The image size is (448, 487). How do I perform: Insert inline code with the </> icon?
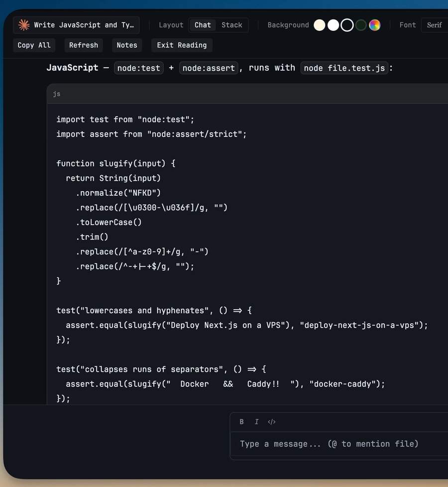point(272,421)
